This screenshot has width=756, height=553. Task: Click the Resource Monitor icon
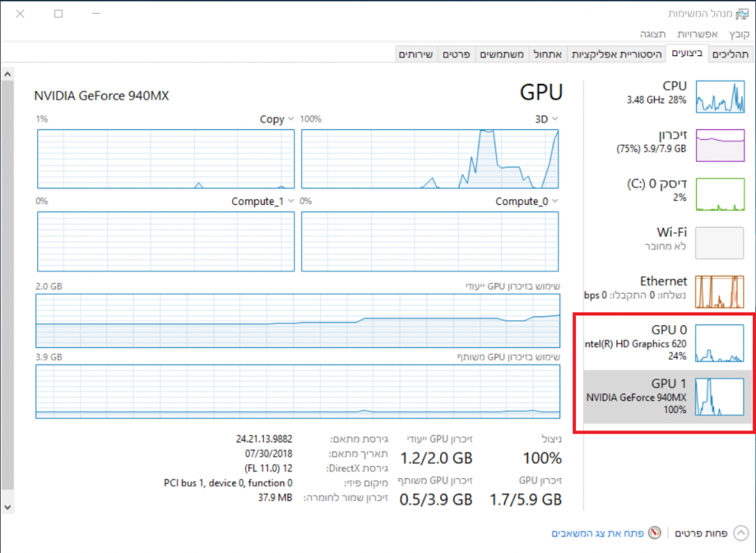click(655, 533)
